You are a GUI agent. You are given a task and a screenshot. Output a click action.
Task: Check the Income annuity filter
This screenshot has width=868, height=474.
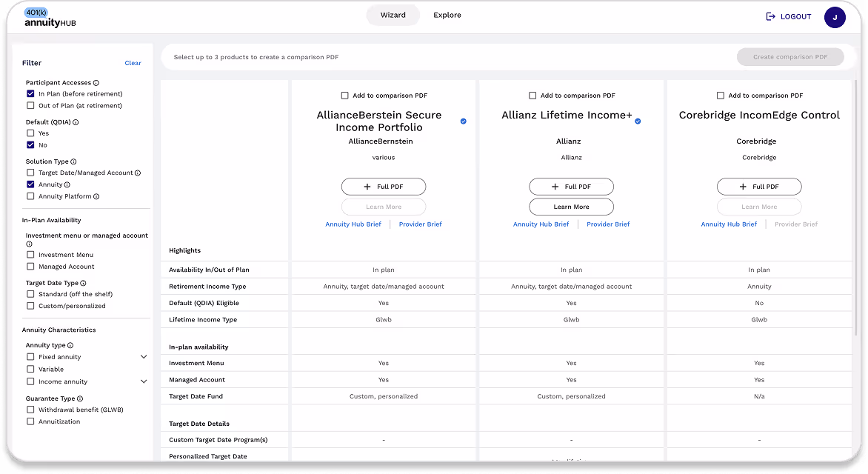(30, 381)
